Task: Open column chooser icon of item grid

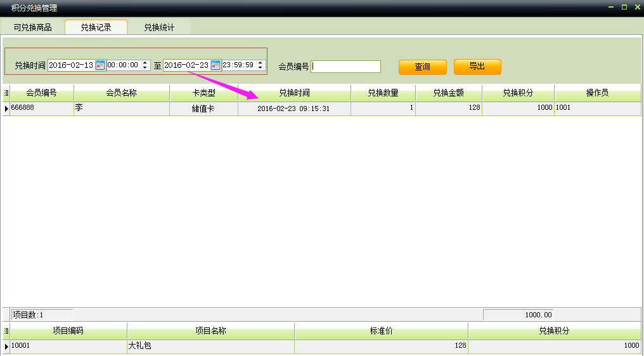Action: [6, 331]
